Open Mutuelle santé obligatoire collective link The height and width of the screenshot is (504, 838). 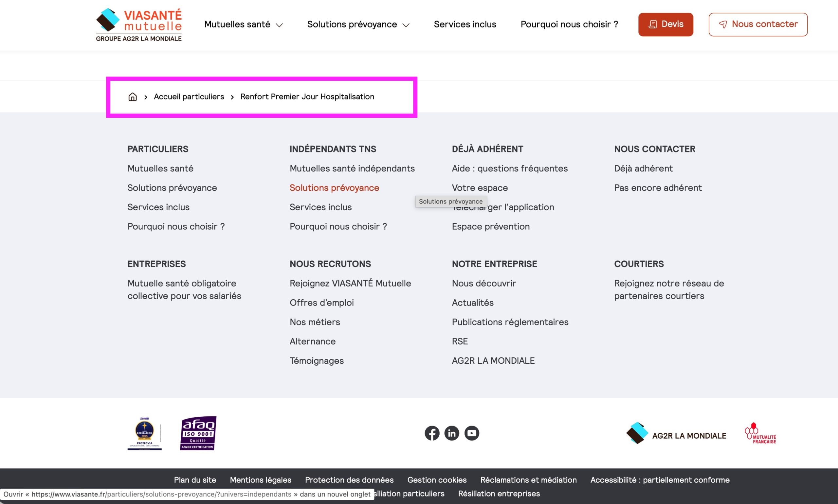click(184, 290)
